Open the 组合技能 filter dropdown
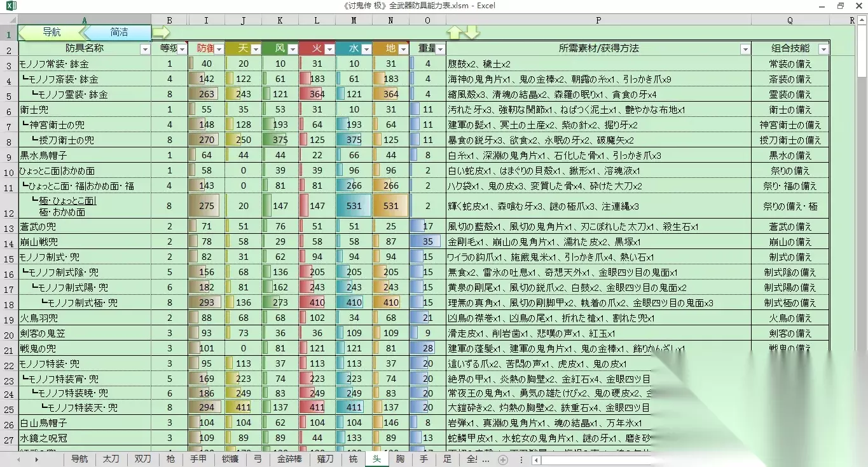Image resolution: width=868 pixels, height=467 pixels. 823,49
